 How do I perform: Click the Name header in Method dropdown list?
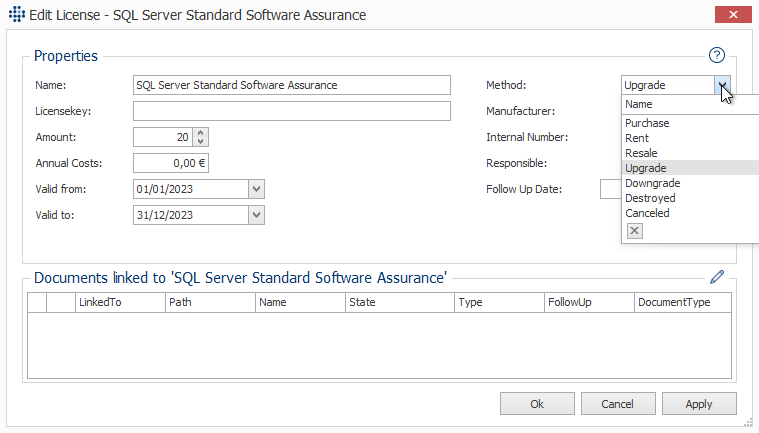tap(691, 104)
